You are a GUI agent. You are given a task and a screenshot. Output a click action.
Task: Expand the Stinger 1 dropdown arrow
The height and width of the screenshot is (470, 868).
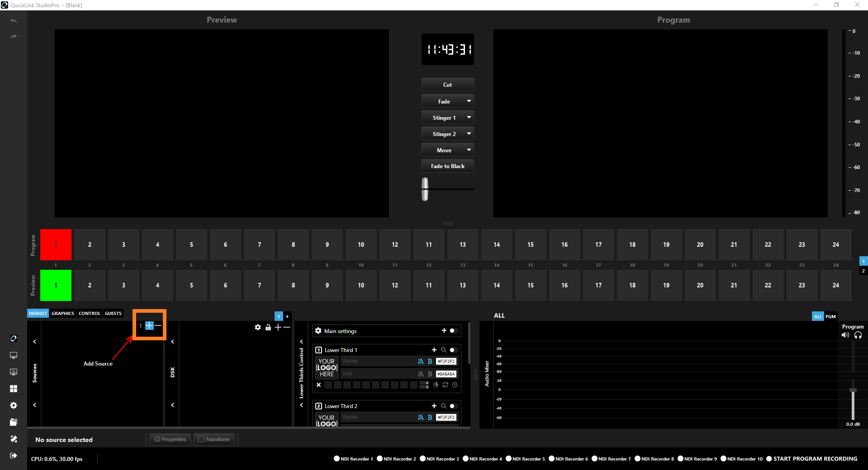click(469, 117)
